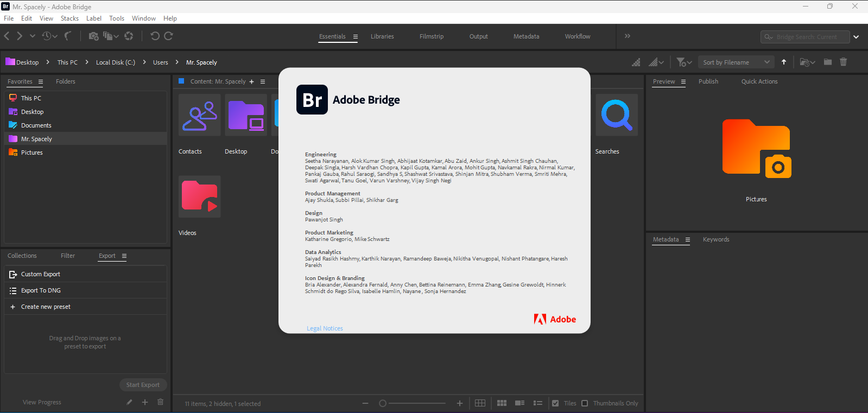868x413 pixels.
Task: Click the delete preset trash icon
Action: pyautogui.click(x=160, y=402)
